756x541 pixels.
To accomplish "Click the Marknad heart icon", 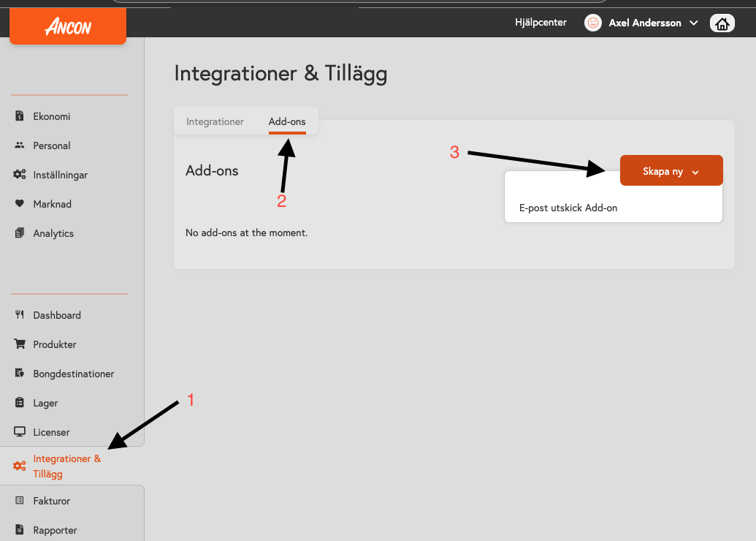I will [20, 204].
